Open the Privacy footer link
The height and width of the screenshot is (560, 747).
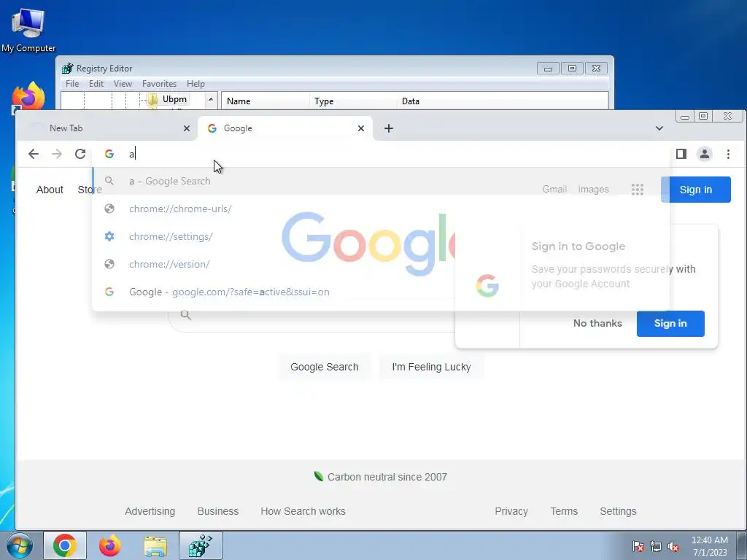tap(511, 511)
